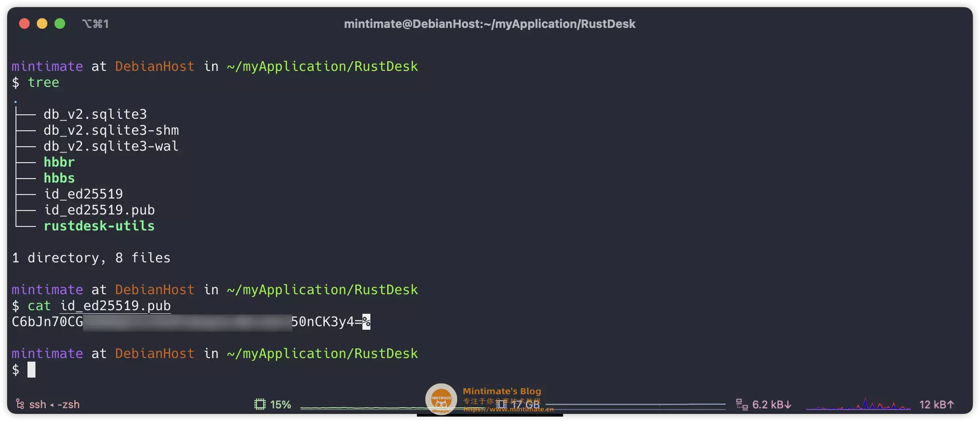Click the '1 directory, 8 files' summary

(x=91, y=258)
